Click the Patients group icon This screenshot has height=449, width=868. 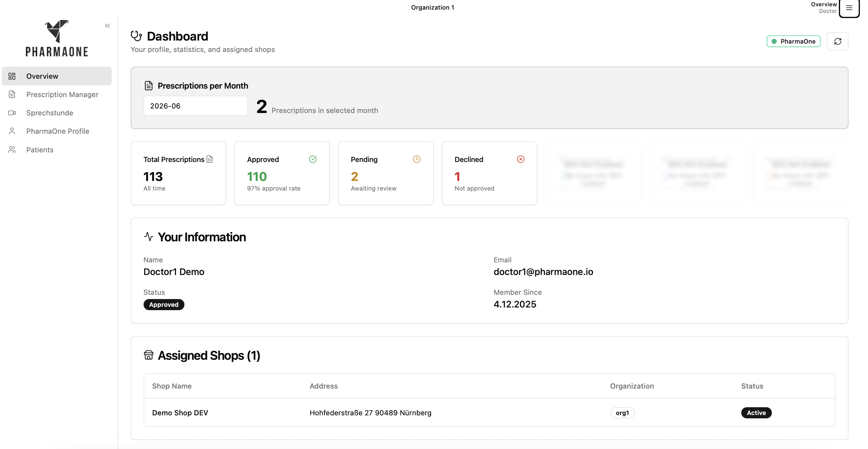coord(12,150)
